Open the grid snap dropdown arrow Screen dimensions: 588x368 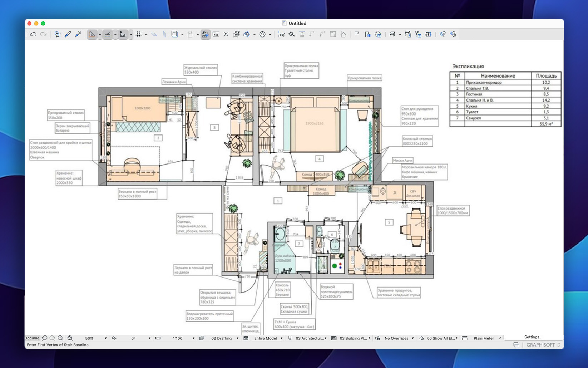(146, 35)
